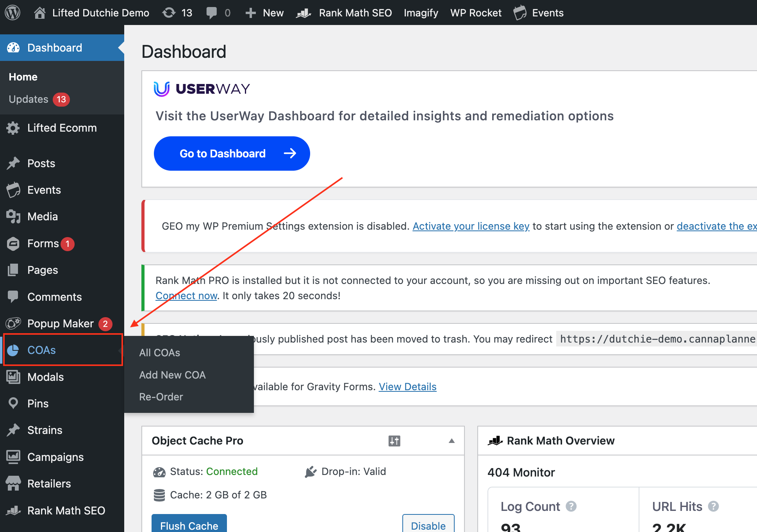Click the WordPress logo icon
757x532 pixels.
coord(12,12)
